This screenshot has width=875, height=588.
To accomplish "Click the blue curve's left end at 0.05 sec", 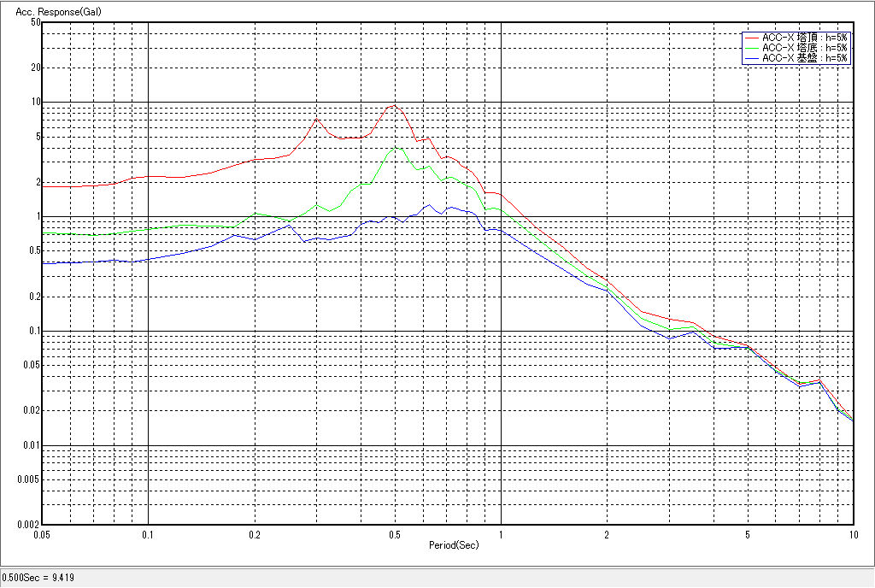I will tap(44, 263).
